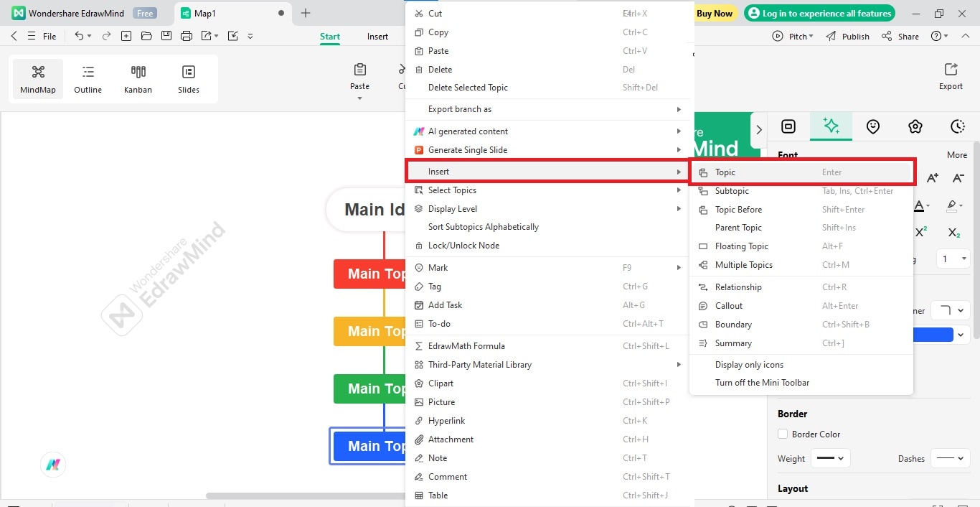980x507 pixels.
Task: Click the blue fill color swatch
Action: [x=933, y=335]
